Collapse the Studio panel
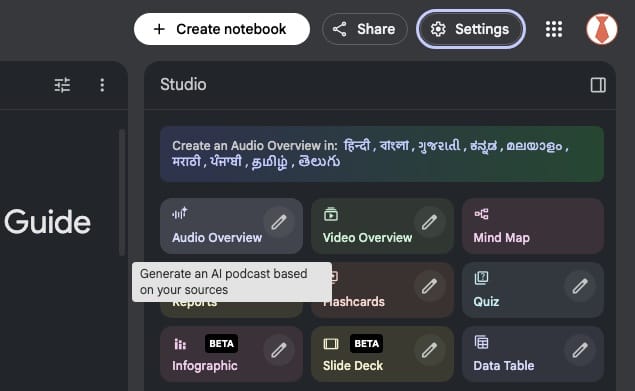The image size is (635, 391). pyautogui.click(x=598, y=85)
